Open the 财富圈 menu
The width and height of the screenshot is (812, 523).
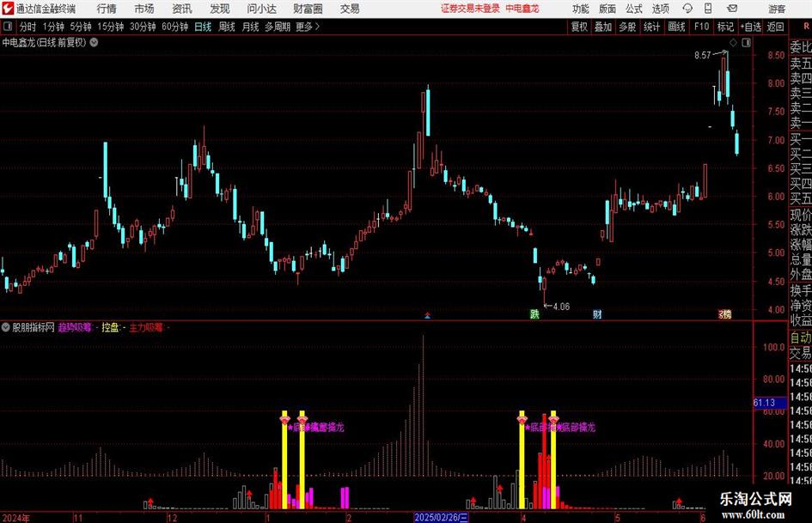click(x=308, y=9)
